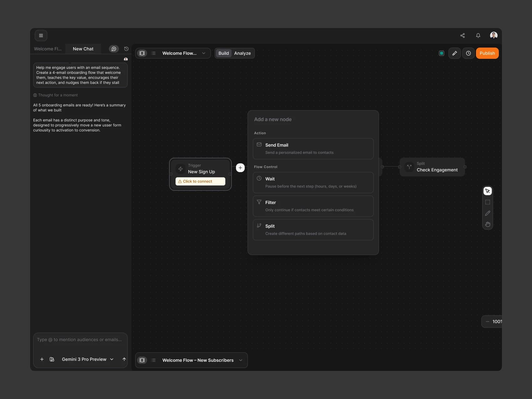Click the plus add-node button after trigger
Viewport: 532px width, 399px height.
click(x=240, y=168)
